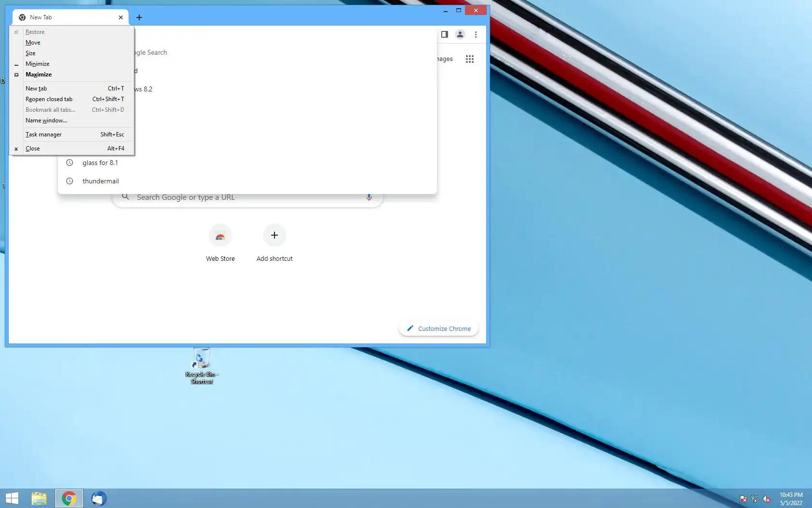The height and width of the screenshot is (508, 812).
Task: Select Name window... entry
Action: tap(72, 120)
